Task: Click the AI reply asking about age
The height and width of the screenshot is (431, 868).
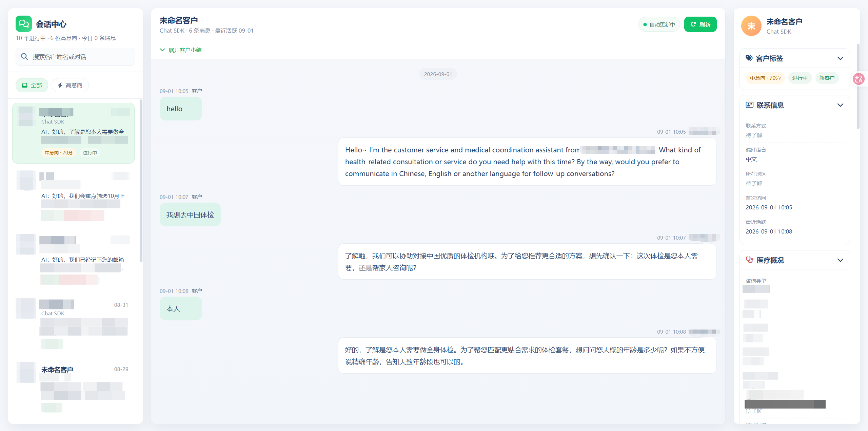Action: (527, 356)
